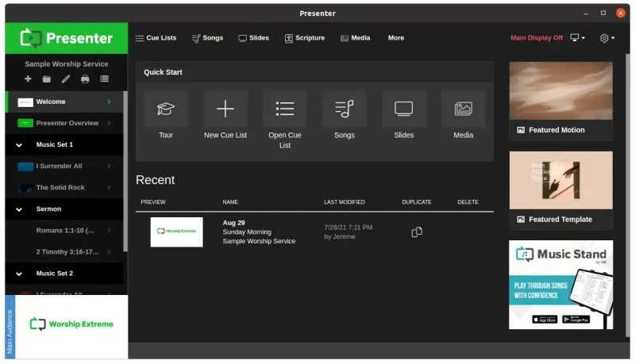The width and height of the screenshot is (635, 364).
Task: Open the Media tile in Quick Start
Action: [x=464, y=116]
